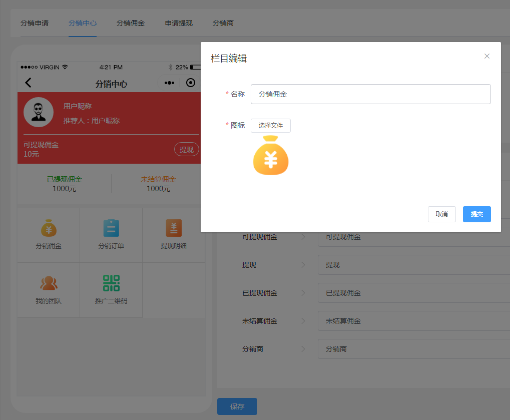The height and width of the screenshot is (420, 510).
Task: Click the 分销订单 clipboard icon
Action: point(111,228)
